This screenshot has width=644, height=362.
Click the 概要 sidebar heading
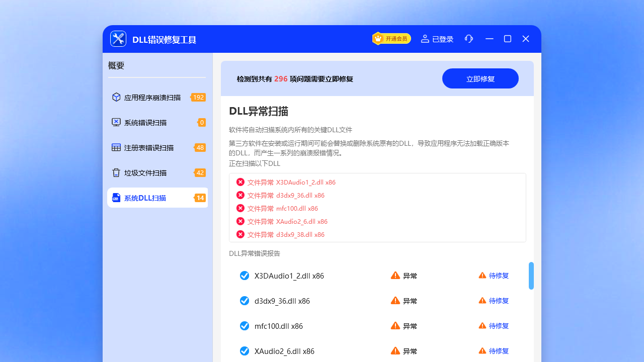coord(116,65)
